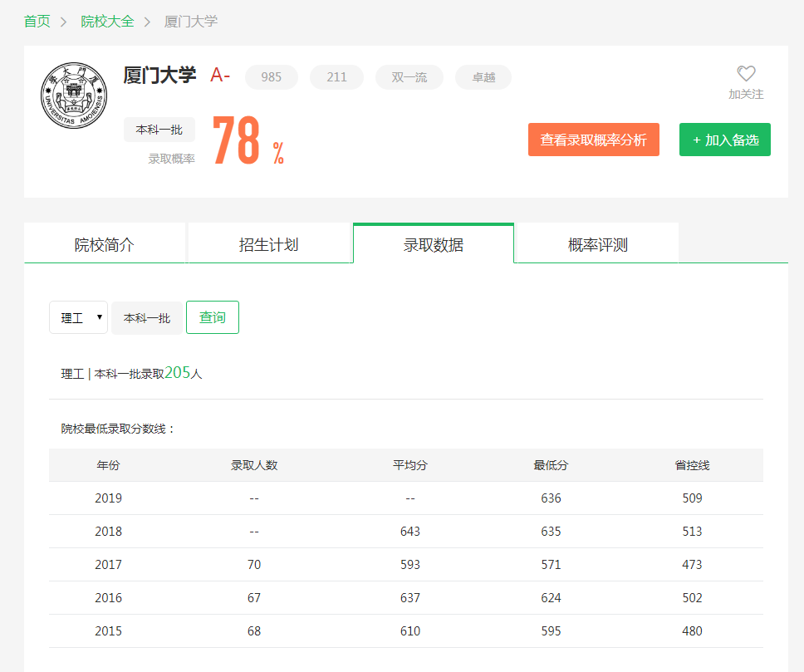Switch to 招生计划 tab
The width and height of the screenshot is (804, 672).
[268, 244]
